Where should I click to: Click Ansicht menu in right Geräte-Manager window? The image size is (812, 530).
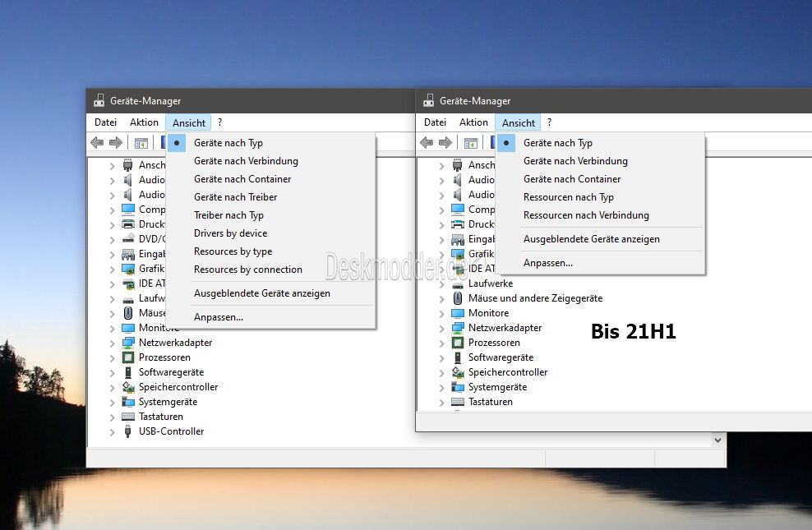click(519, 122)
